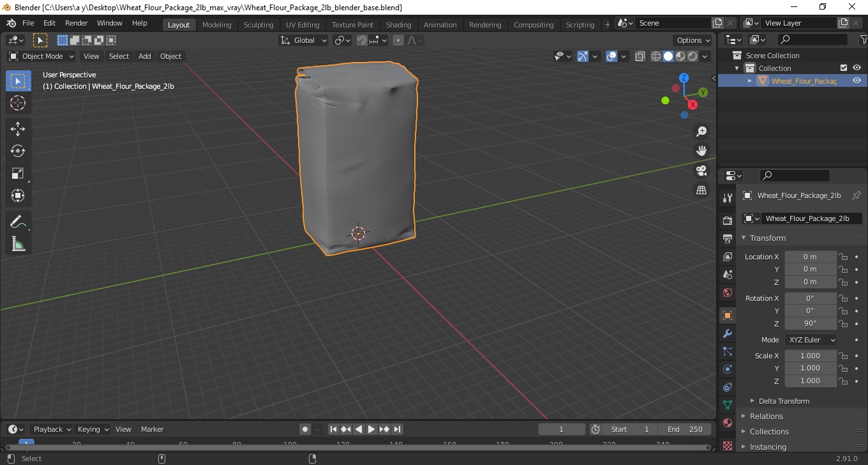Open the Output properties tab

click(x=728, y=238)
